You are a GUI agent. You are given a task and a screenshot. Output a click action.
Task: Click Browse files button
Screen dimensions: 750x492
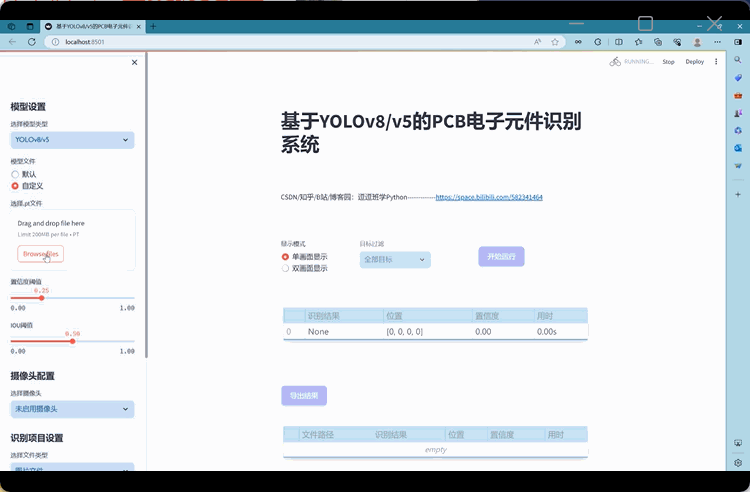click(41, 254)
